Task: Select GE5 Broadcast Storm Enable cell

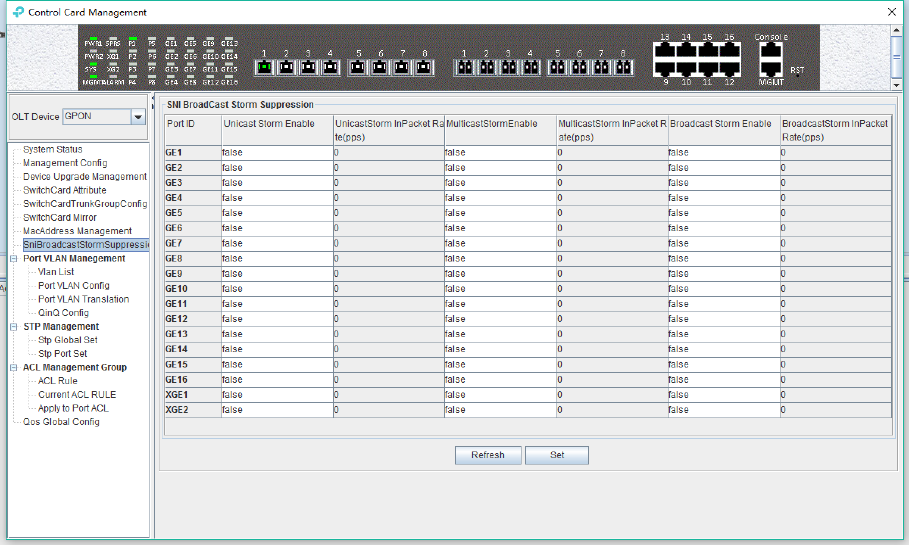Action: (723, 213)
